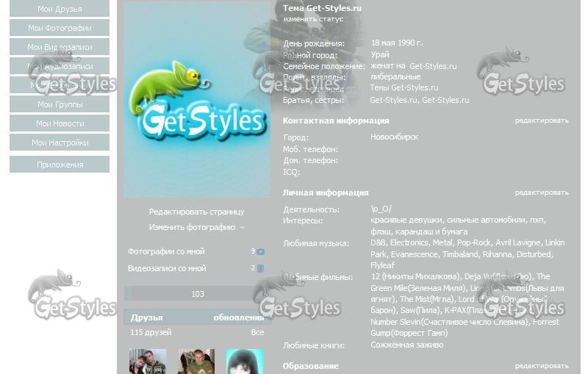Click the Новосибирск city link
588x374 pixels.
coord(394,137)
